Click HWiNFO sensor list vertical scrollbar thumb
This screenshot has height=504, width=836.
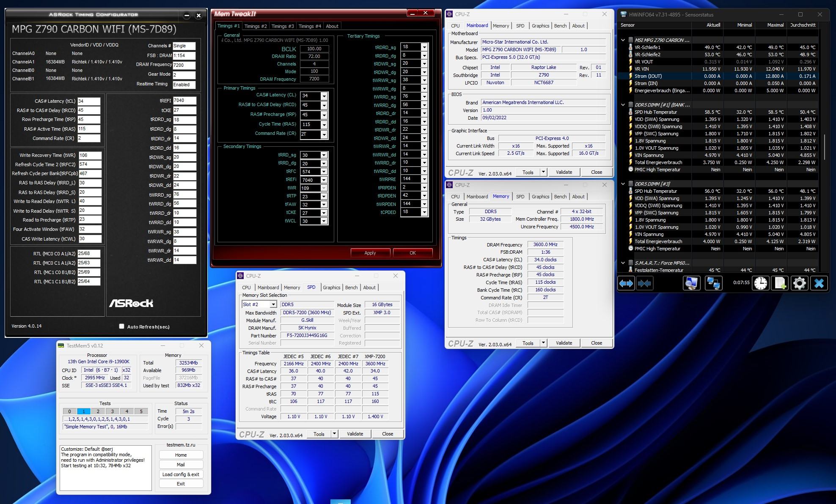(x=825, y=146)
